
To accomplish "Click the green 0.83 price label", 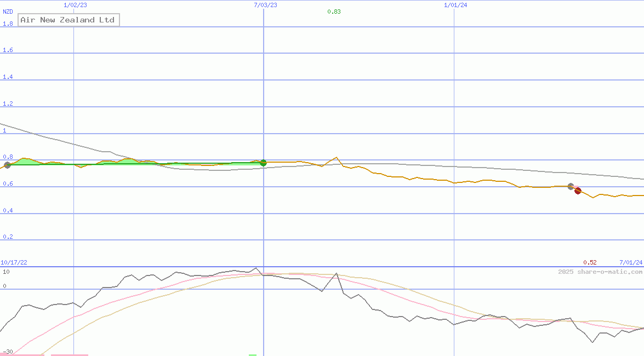I will 334,12.
